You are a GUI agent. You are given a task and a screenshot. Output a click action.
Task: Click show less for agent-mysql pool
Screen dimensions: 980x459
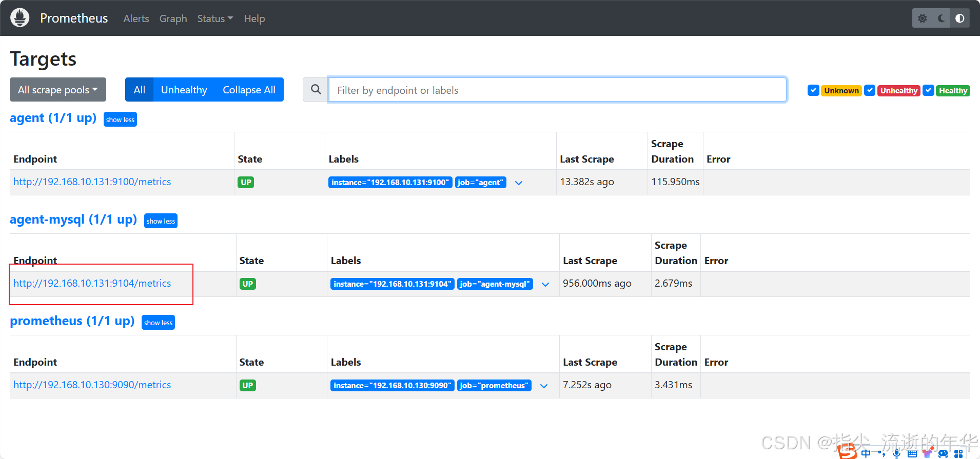(161, 221)
